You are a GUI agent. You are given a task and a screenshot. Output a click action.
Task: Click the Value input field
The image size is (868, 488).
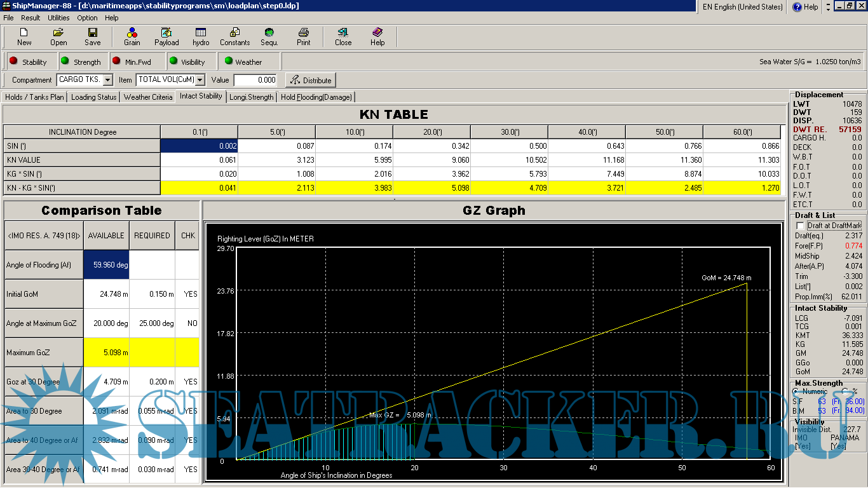(x=255, y=80)
